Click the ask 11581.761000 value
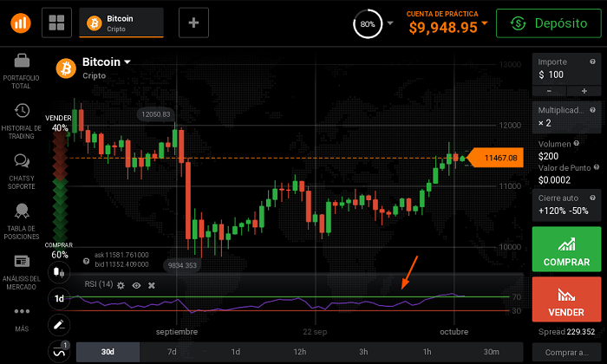 coord(121,255)
